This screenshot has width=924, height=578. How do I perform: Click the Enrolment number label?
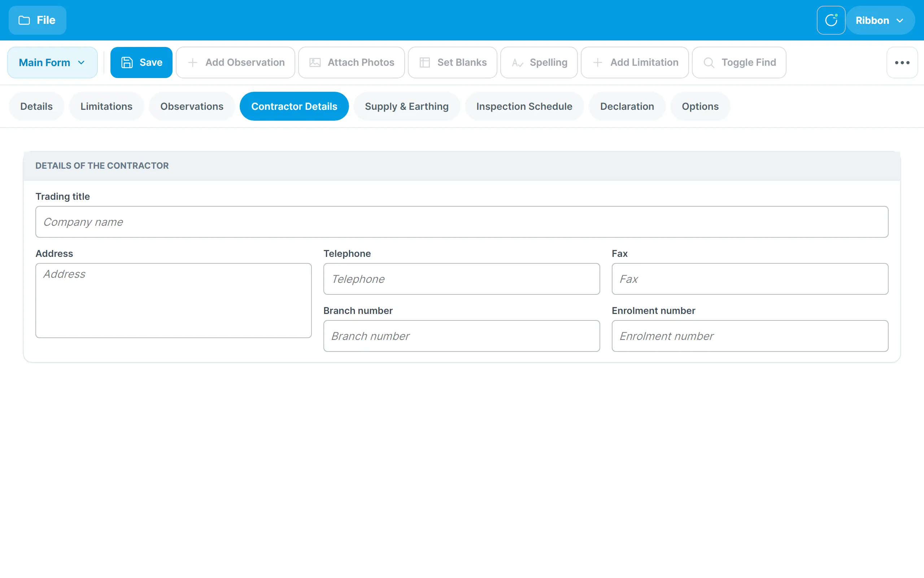pyautogui.click(x=653, y=310)
